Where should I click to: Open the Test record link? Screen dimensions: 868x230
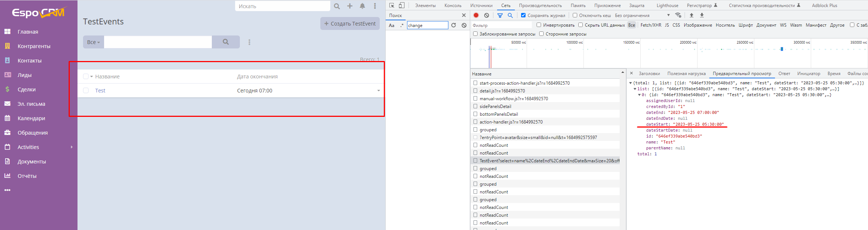pyautogui.click(x=100, y=91)
